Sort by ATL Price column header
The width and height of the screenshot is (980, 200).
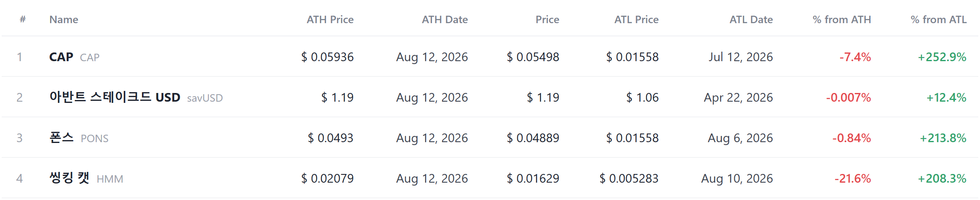[x=636, y=19]
